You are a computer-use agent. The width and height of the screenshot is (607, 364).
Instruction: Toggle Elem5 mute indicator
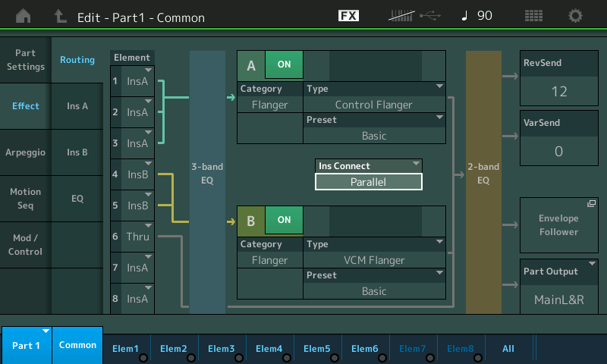click(335, 358)
